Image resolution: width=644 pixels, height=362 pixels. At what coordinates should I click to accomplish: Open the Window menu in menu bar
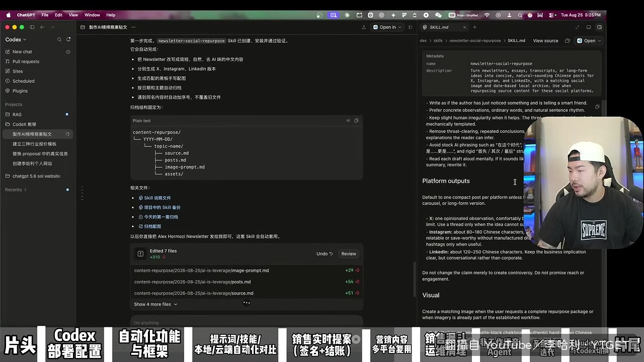tap(92, 15)
